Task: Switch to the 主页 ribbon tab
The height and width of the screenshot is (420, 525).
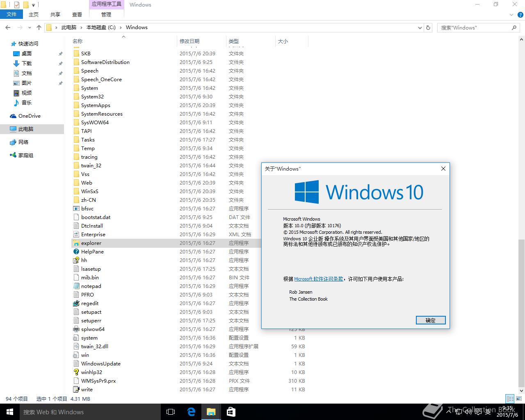Action: pos(34,14)
